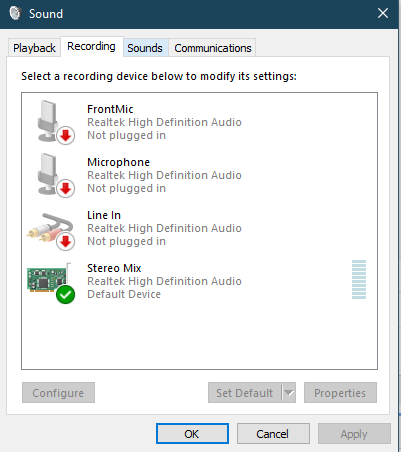Go to the Communications tab
This screenshot has width=401, height=452.
(213, 48)
